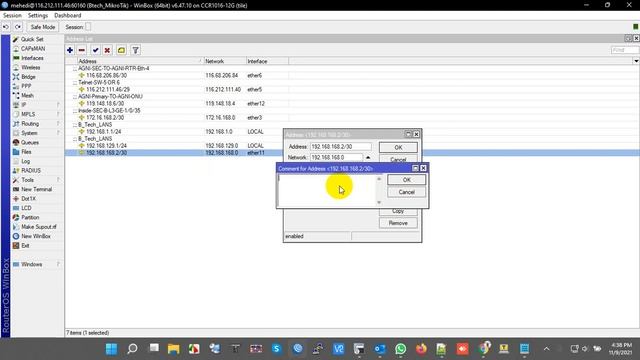The image size is (640, 360).
Task: Click Copy in Address dialog
Action: click(x=398, y=211)
